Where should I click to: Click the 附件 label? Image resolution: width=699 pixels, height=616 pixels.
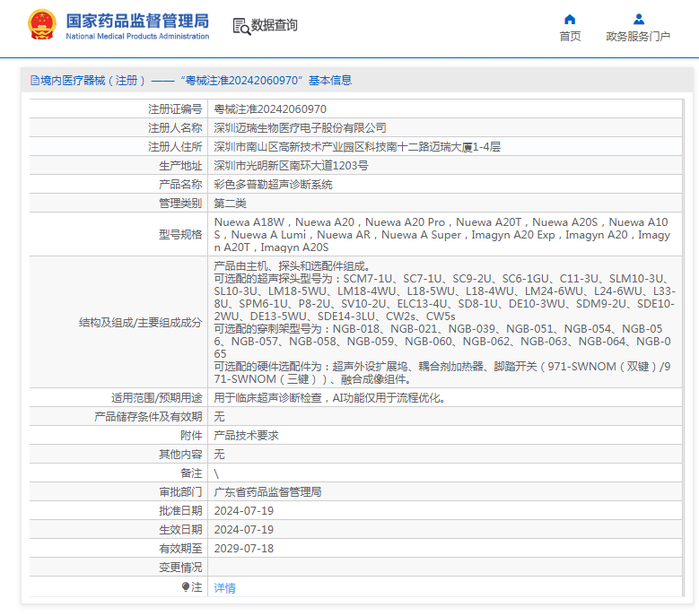191,436
